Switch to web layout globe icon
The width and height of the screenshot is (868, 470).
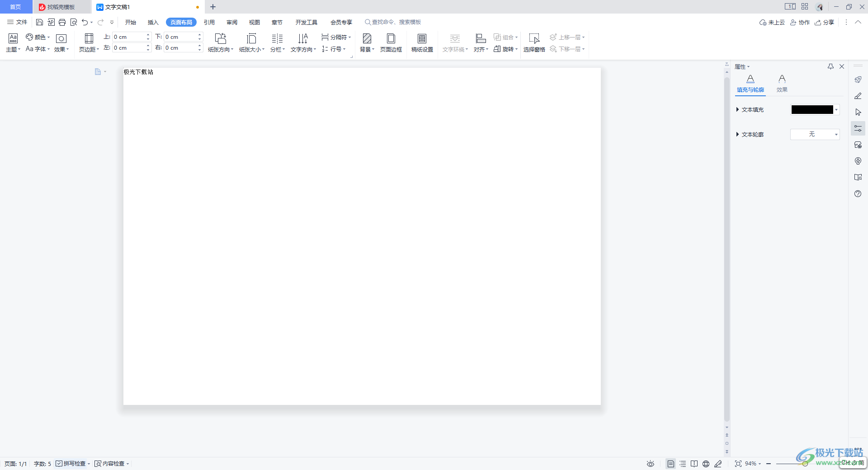point(706,464)
